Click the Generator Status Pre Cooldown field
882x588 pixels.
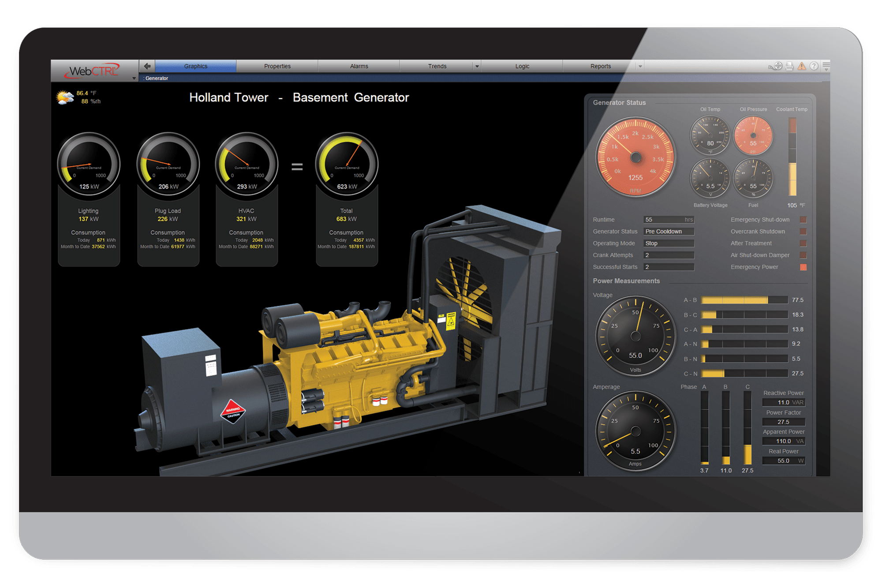(x=669, y=232)
